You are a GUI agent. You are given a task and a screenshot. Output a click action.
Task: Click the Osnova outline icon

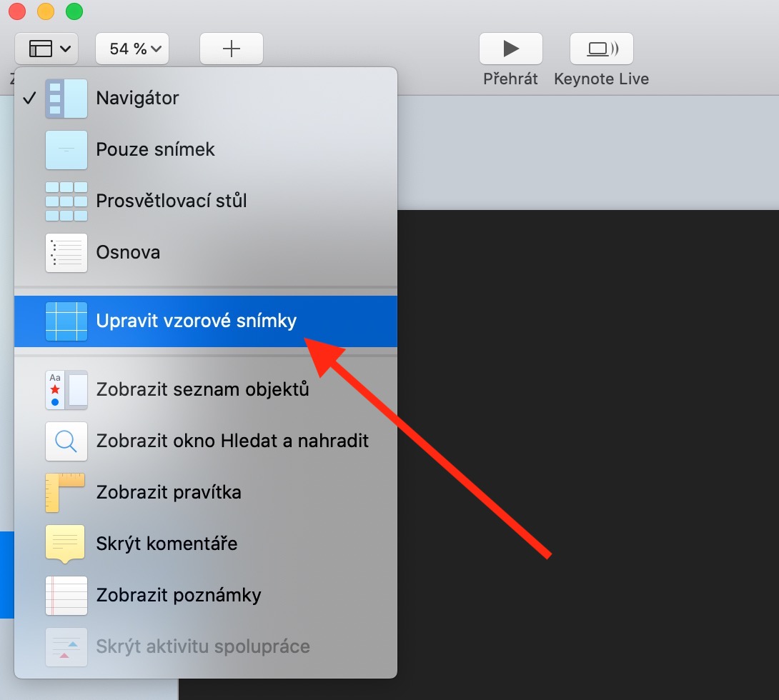click(66, 253)
